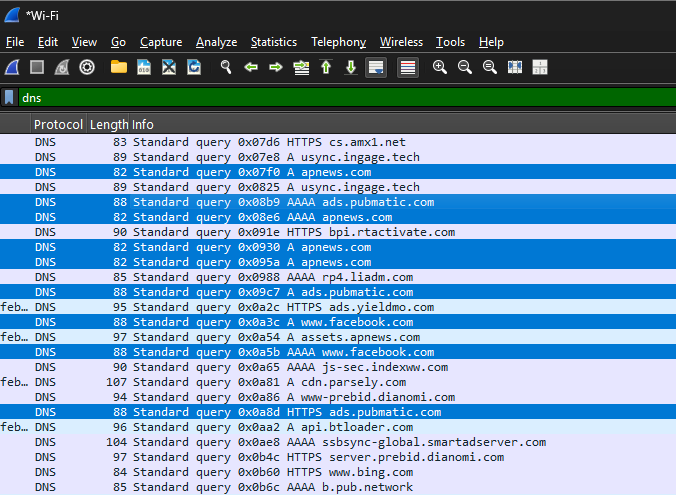Image resolution: width=676 pixels, height=495 pixels.
Task: Select AAAA www.facebook.com query 0x0a5b
Action: click(338, 352)
